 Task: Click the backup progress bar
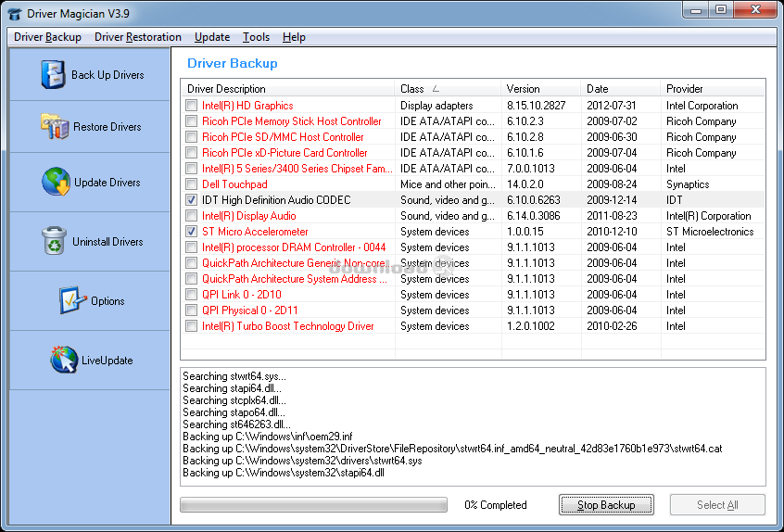(x=313, y=505)
